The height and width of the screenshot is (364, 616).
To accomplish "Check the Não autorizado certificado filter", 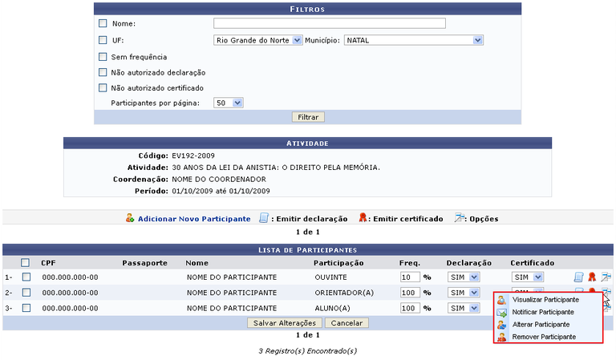I will [x=103, y=87].
